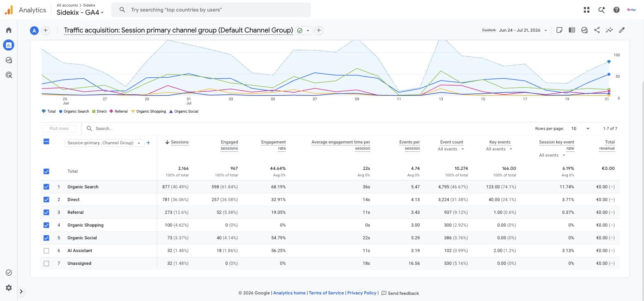Open the Google apps grid icon

tap(586, 10)
